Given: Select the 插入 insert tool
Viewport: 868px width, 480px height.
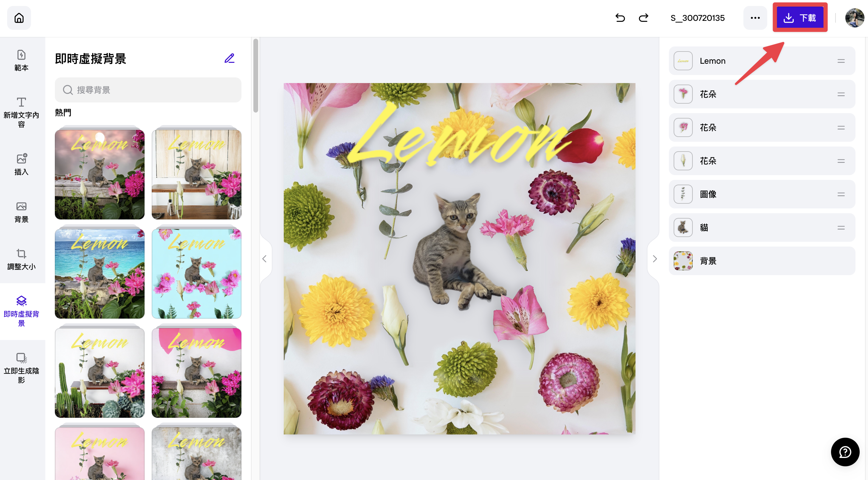Looking at the screenshot, I should pyautogui.click(x=21, y=165).
